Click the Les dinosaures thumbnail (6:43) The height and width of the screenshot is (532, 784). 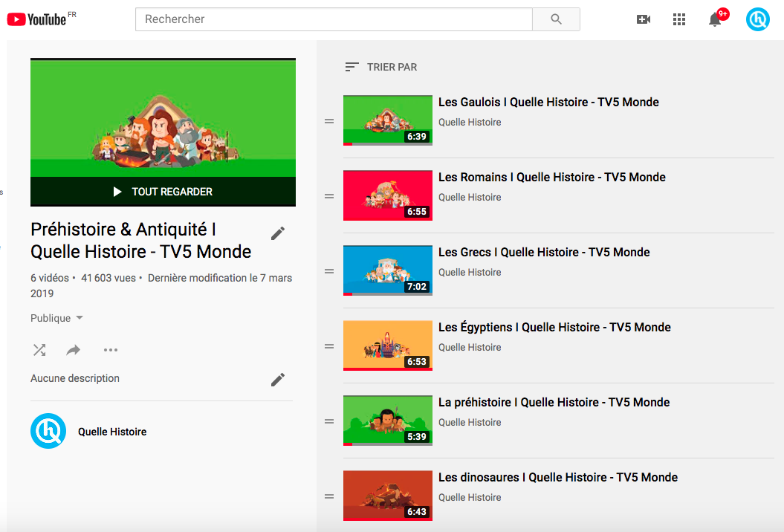point(387,495)
